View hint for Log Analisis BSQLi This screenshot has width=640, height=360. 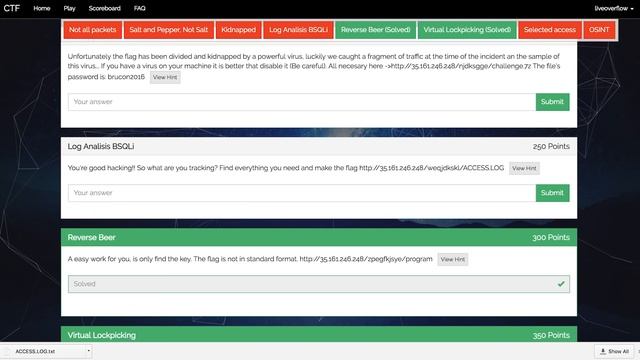pos(524,168)
